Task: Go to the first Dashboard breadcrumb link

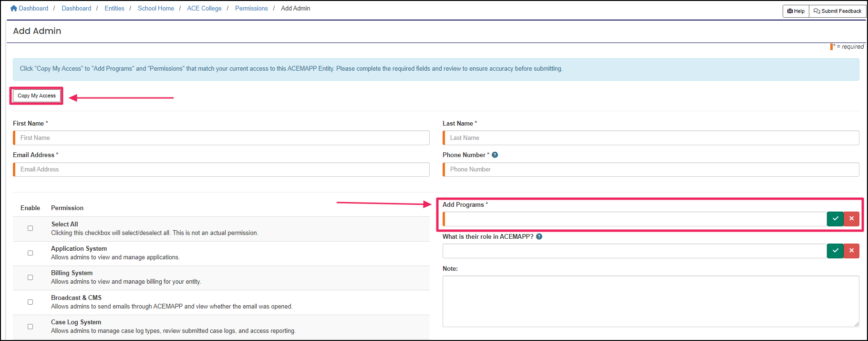Action: point(33,8)
